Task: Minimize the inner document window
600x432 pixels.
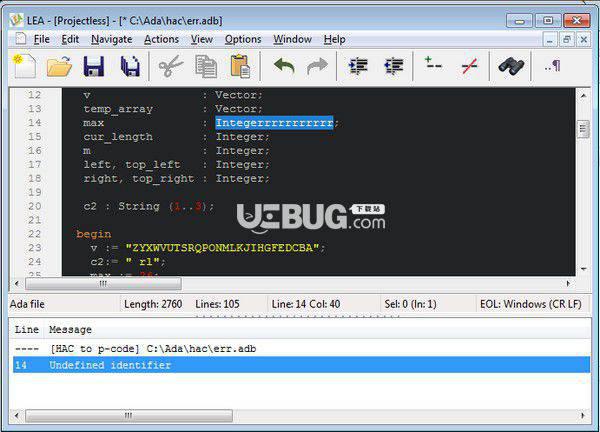Action: click(550, 39)
